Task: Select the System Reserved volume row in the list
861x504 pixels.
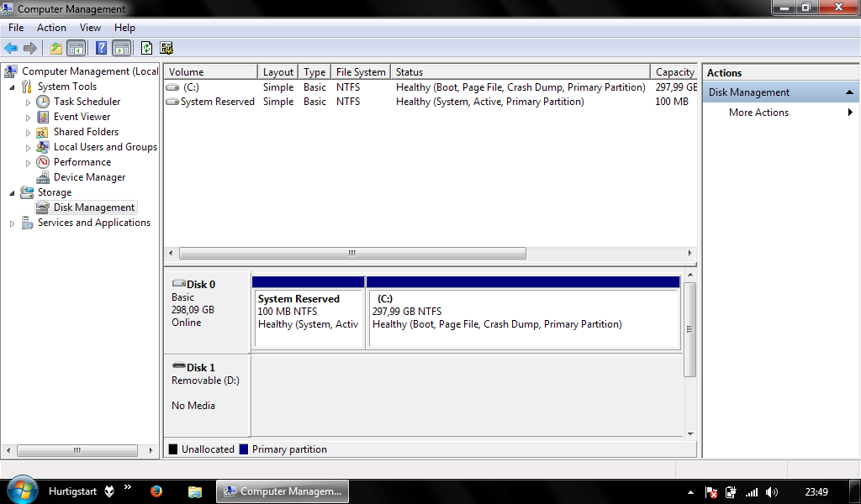Action: [430, 102]
